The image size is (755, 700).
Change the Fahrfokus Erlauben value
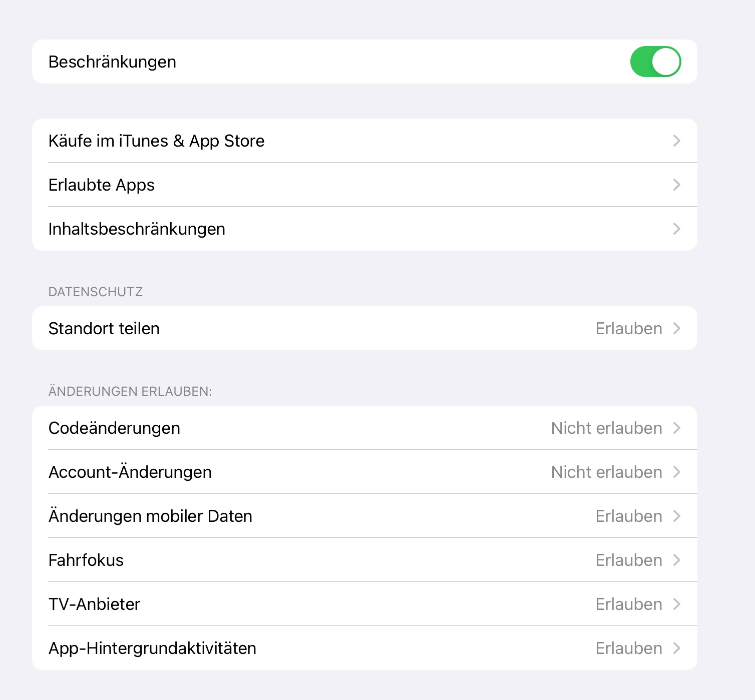628,560
